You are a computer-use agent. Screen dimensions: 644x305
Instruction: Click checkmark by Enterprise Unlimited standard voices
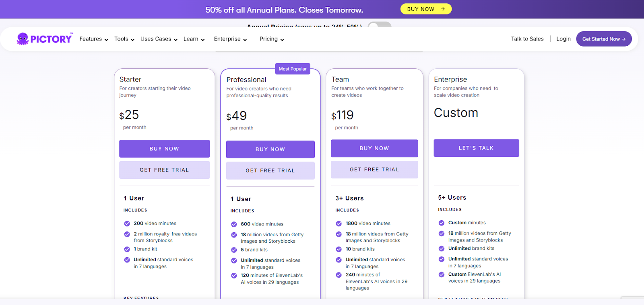click(442, 259)
